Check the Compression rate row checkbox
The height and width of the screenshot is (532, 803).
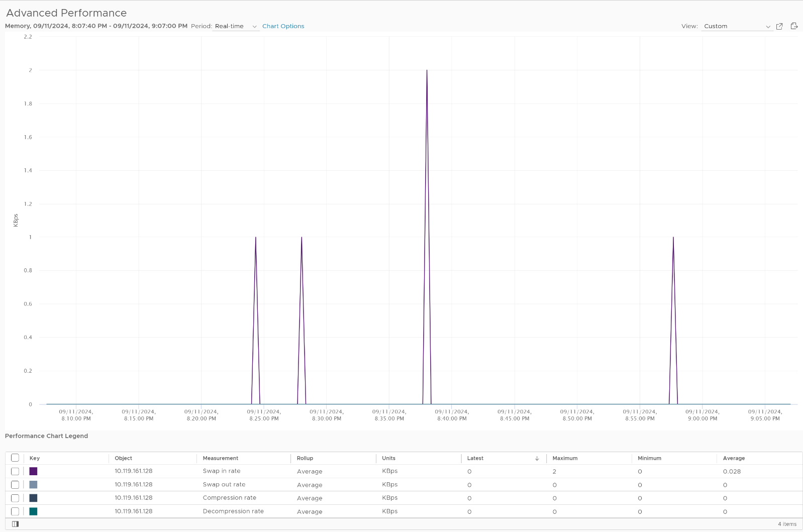tap(15, 498)
